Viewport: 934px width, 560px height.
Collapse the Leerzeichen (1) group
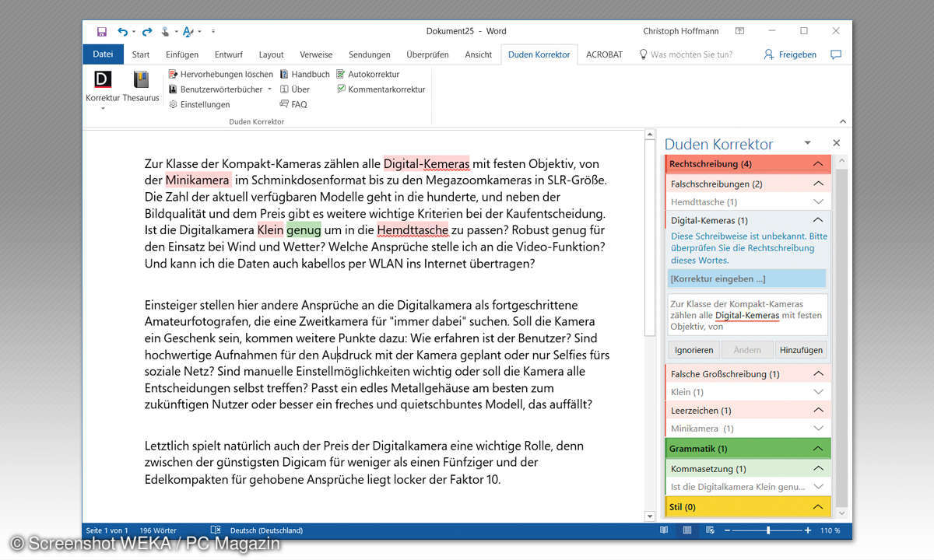coord(817,411)
